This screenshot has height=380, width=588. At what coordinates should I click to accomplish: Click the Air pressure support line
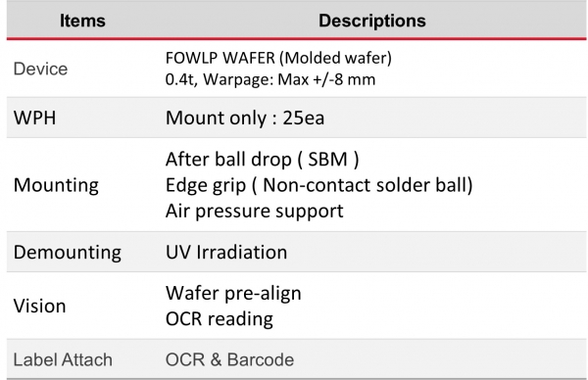[x=254, y=211]
